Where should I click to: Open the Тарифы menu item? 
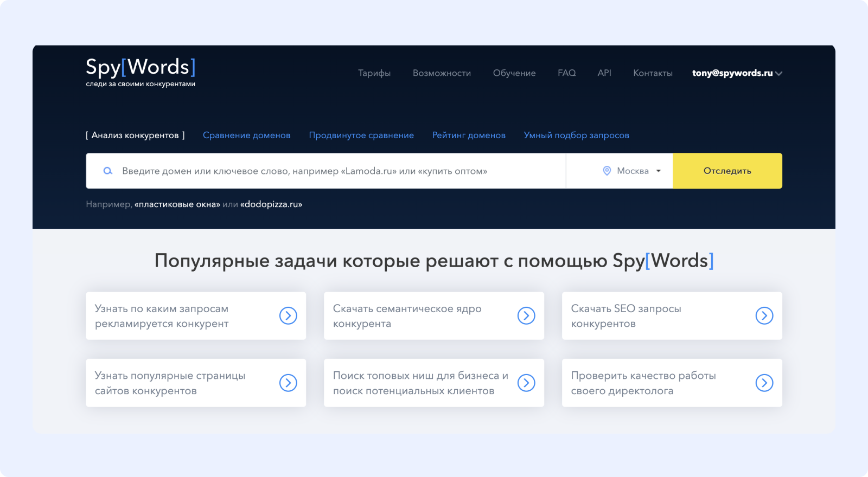(374, 73)
